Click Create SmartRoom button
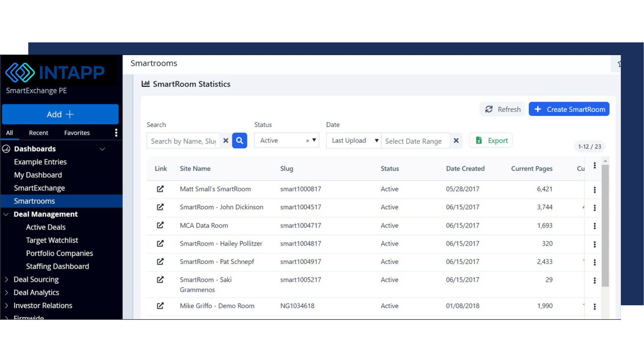The width and height of the screenshot is (644, 362). pyautogui.click(x=569, y=109)
